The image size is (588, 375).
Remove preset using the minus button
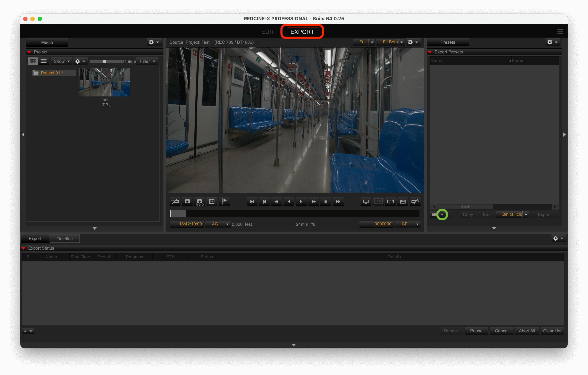coord(450,215)
